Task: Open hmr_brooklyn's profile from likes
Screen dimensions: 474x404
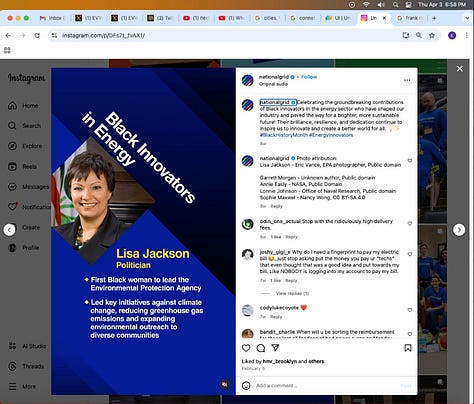Action: [280, 361]
